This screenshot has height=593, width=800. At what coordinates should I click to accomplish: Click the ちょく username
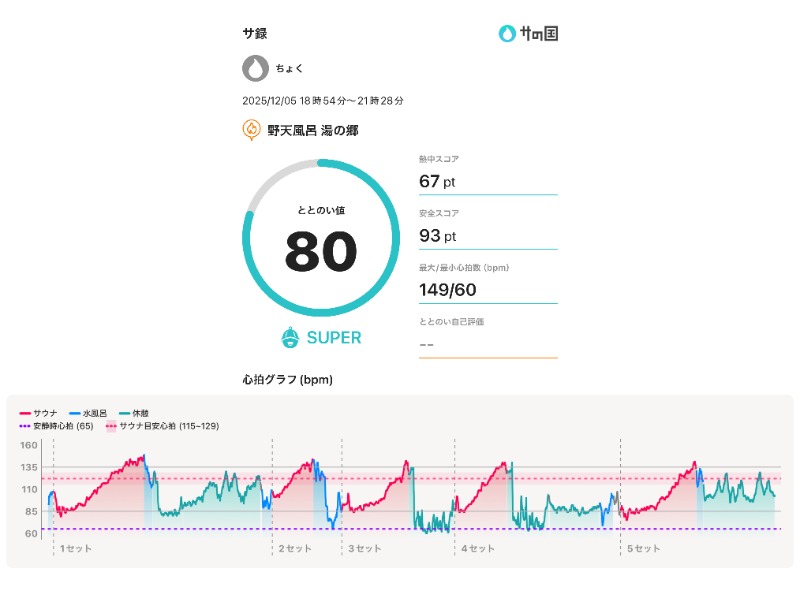pyautogui.click(x=290, y=68)
